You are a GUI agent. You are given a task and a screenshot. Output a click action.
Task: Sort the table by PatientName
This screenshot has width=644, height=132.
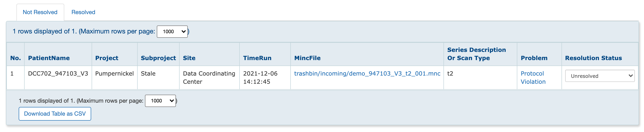[49, 58]
